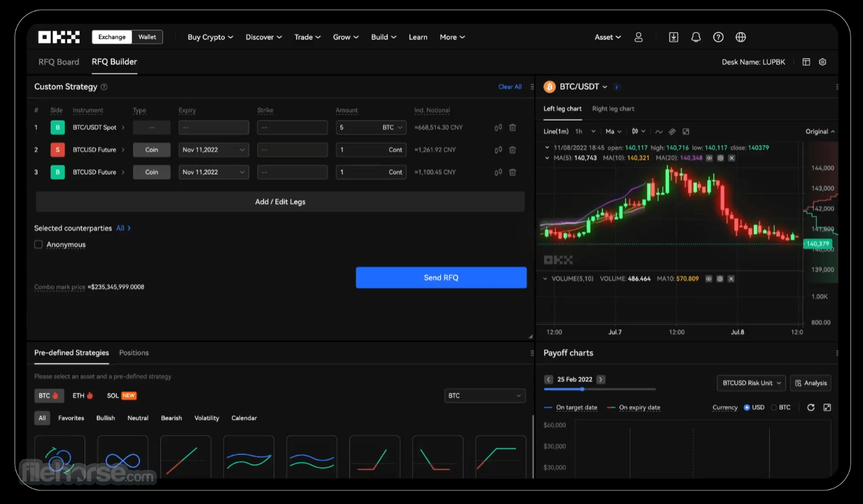This screenshot has width=863, height=504.
Task: Open the payoff Analysis button
Action: [x=811, y=383]
